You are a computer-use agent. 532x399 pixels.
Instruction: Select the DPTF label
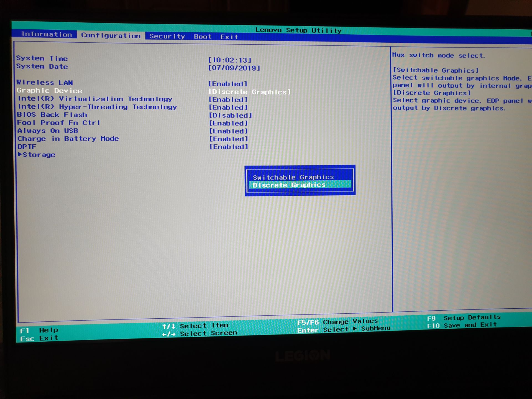click(x=27, y=147)
